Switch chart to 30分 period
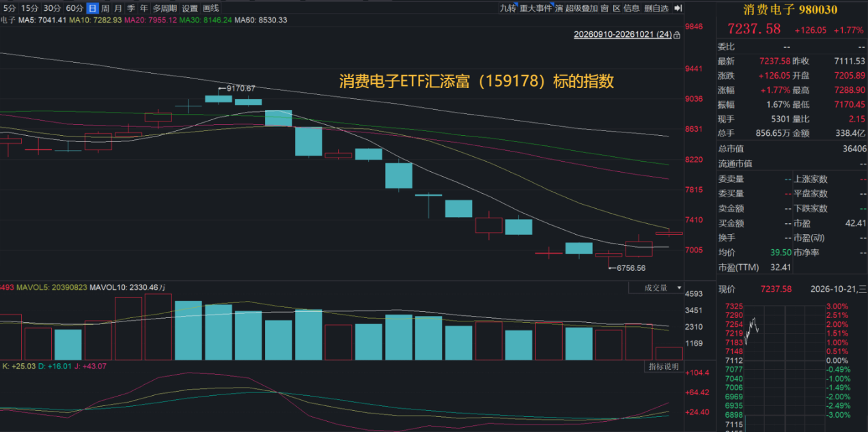This screenshot has width=868, height=432. coord(52,8)
